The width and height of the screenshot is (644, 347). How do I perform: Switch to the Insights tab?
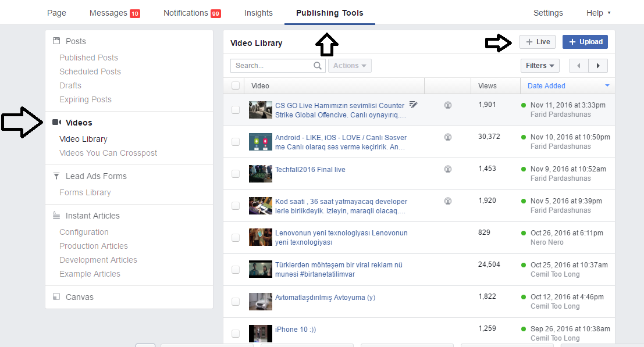pyautogui.click(x=258, y=13)
